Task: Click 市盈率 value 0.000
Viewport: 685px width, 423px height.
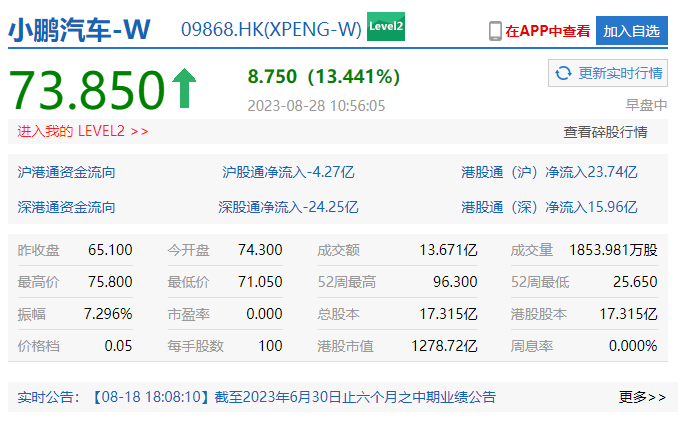Action: pyautogui.click(x=264, y=314)
